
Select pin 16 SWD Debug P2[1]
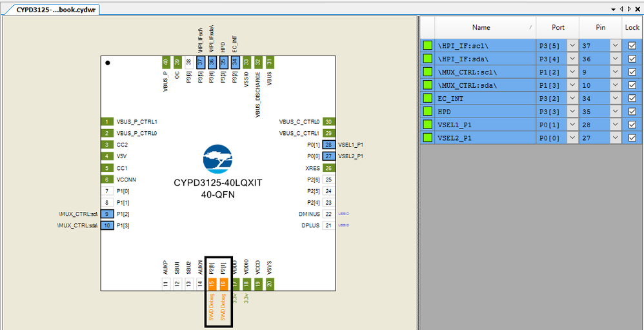223,284
